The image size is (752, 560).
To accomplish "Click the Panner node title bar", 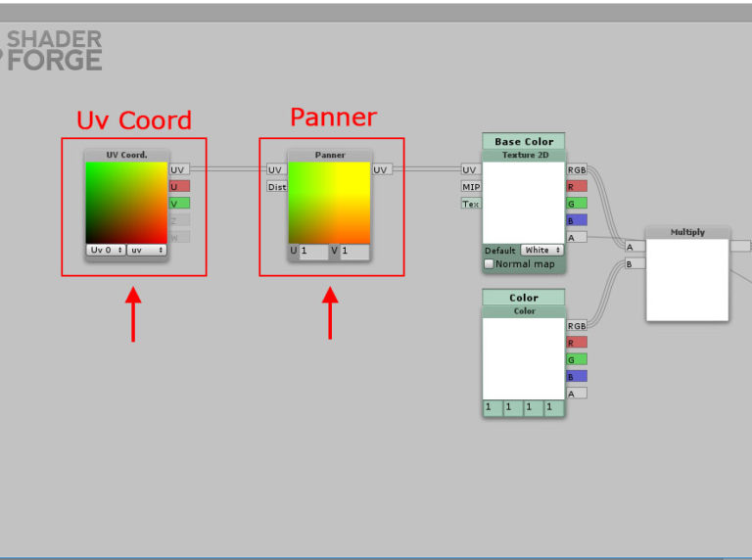I will [330, 155].
